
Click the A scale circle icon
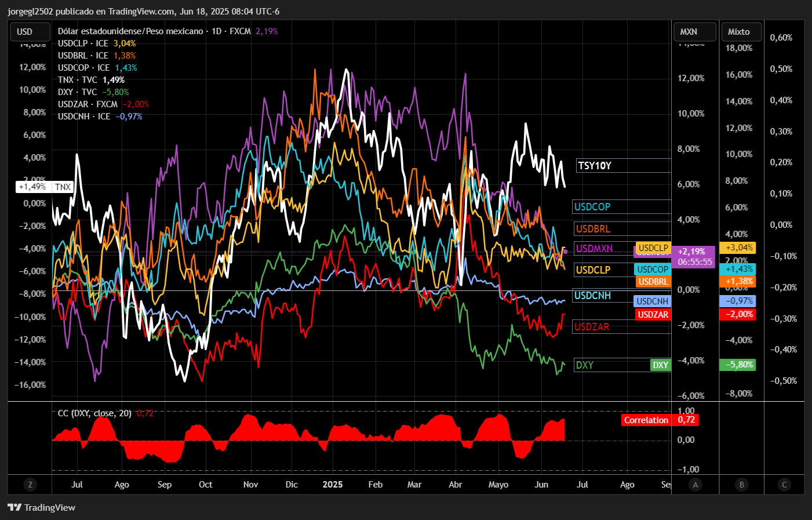tap(695, 485)
